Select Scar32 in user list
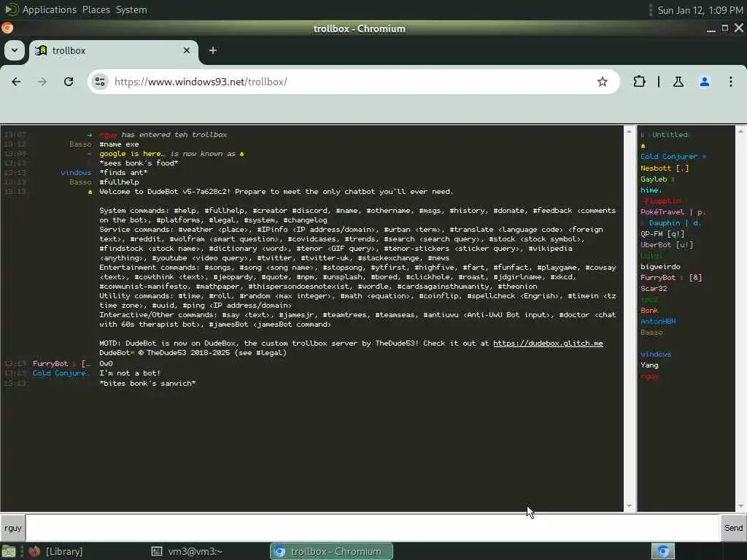 pos(654,289)
